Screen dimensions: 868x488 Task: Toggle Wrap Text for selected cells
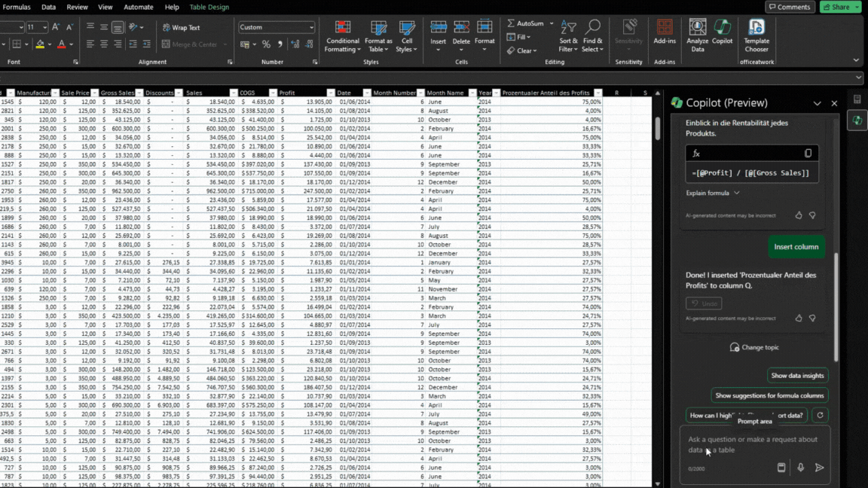pos(181,28)
